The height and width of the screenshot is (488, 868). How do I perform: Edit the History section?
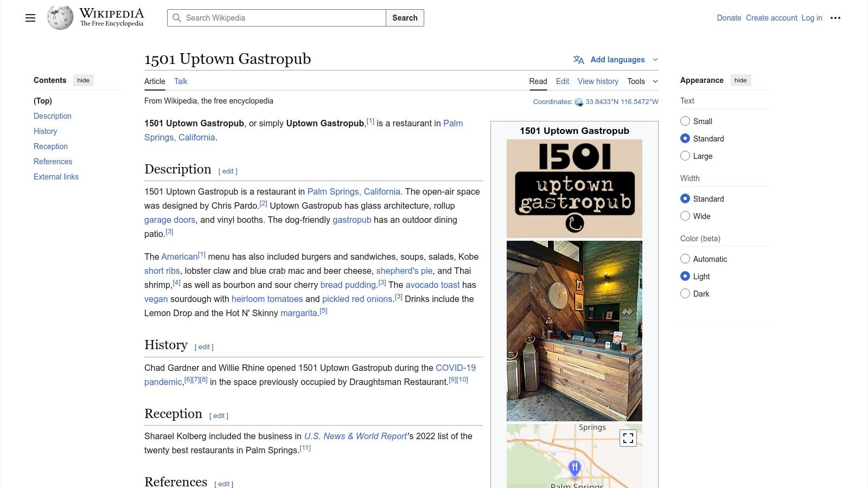point(204,347)
